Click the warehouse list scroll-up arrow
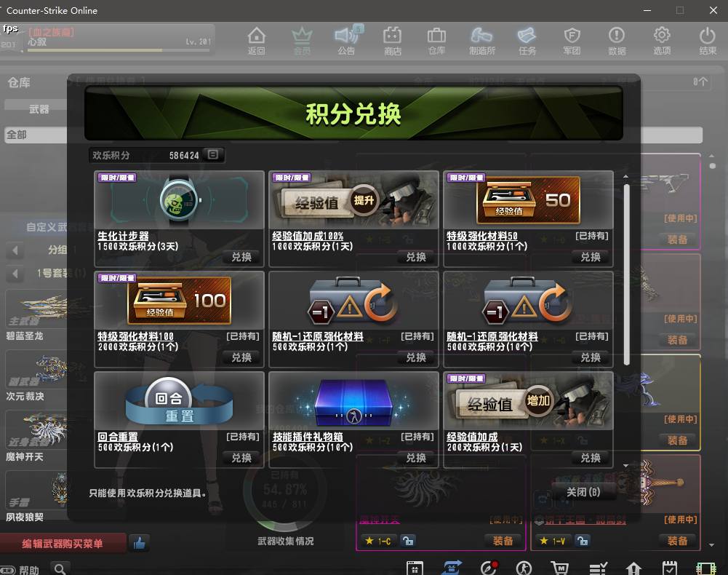This screenshot has width=728, height=575. click(712, 156)
